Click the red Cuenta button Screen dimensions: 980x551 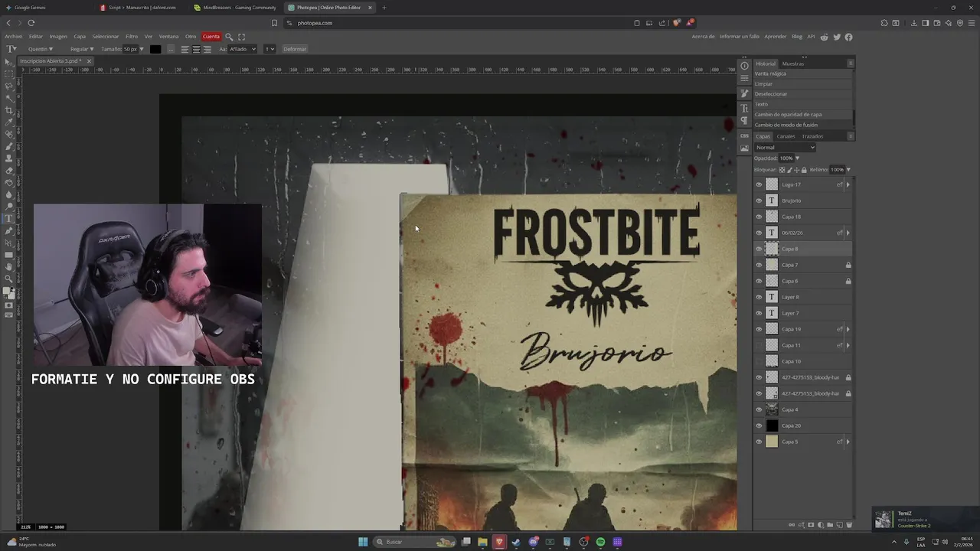pyautogui.click(x=211, y=37)
